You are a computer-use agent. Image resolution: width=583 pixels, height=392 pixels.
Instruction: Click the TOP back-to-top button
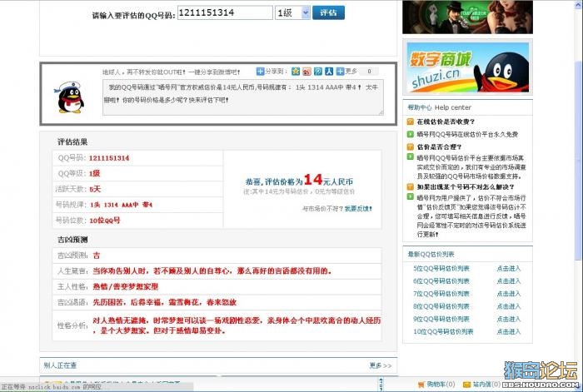pyautogui.click(x=381, y=384)
